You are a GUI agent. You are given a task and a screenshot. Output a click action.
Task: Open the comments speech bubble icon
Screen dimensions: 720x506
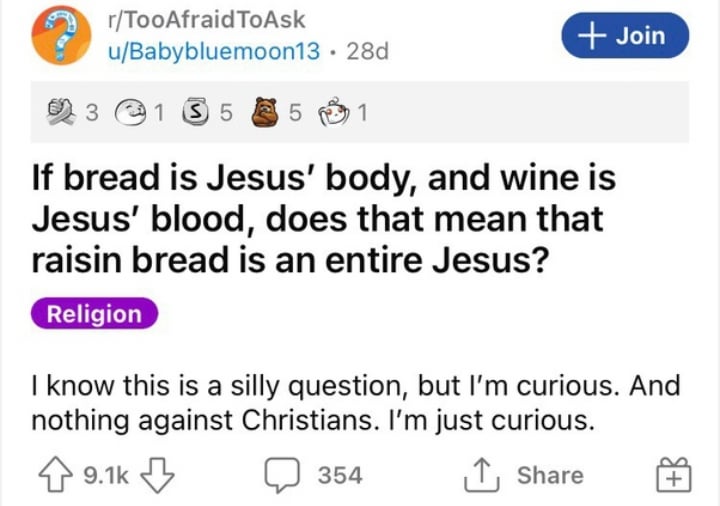(x=282, y=475)
